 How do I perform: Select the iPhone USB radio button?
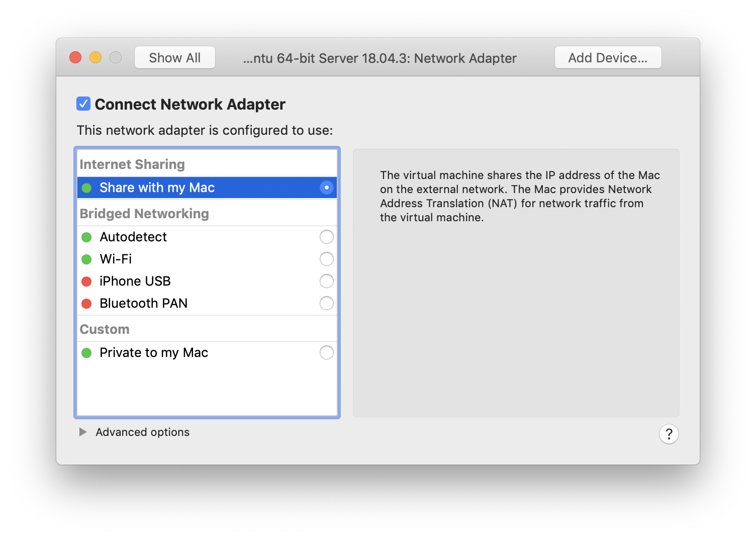click(326, 281)
